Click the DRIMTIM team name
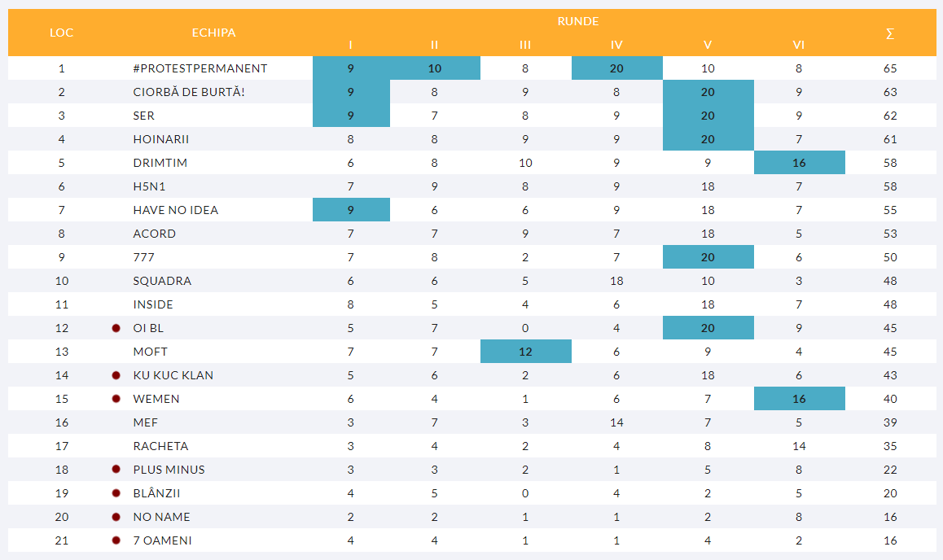The height and width of the screenshot is (560, 943). 160,163
